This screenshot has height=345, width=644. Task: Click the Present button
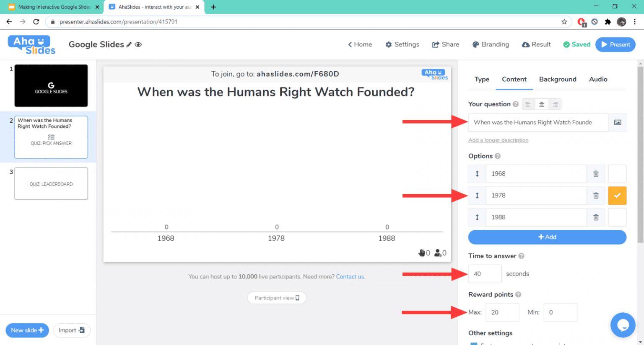tap(615, 44)
